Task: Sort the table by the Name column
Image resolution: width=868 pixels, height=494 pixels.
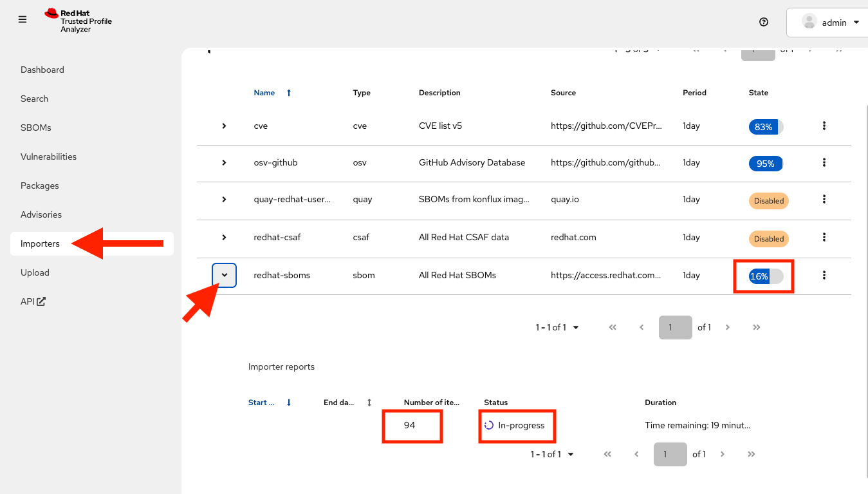Action: (264, 92)
